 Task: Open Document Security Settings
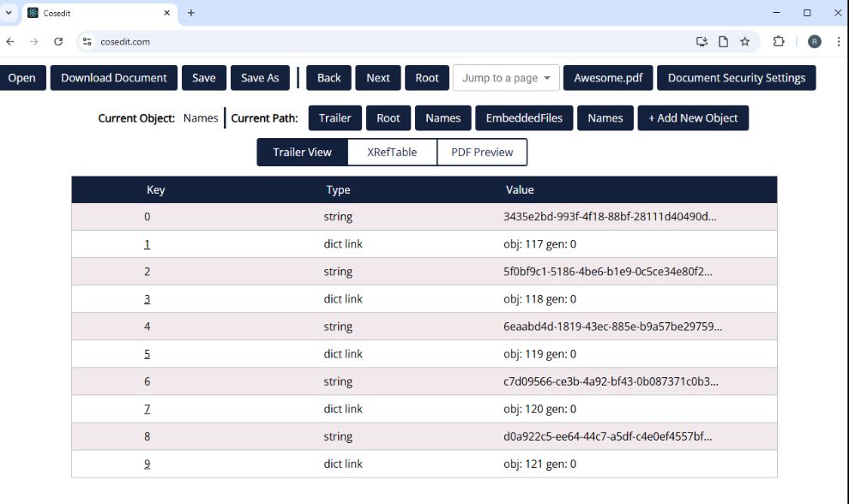(x=737, y=78)
